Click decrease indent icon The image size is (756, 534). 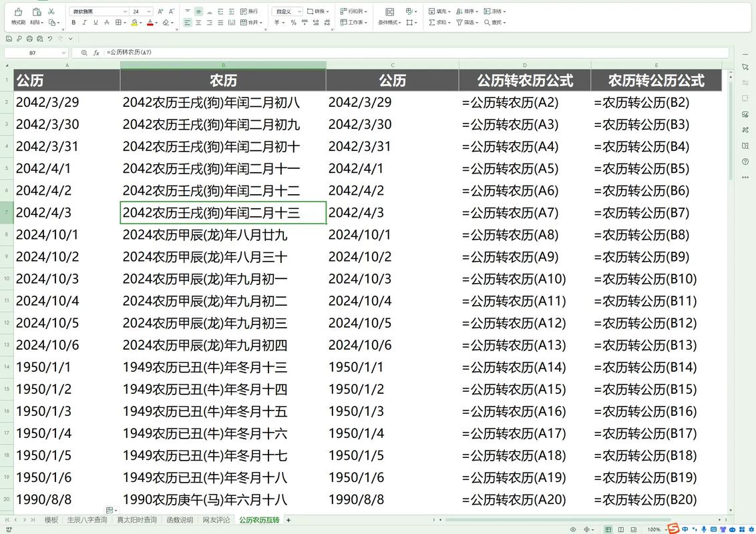pos(220,11)
